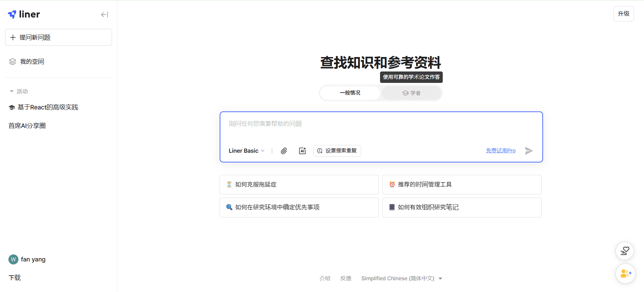Click 提问新问题 button
This screenshot has height=292, width=644.
click(x=58, y=37)
